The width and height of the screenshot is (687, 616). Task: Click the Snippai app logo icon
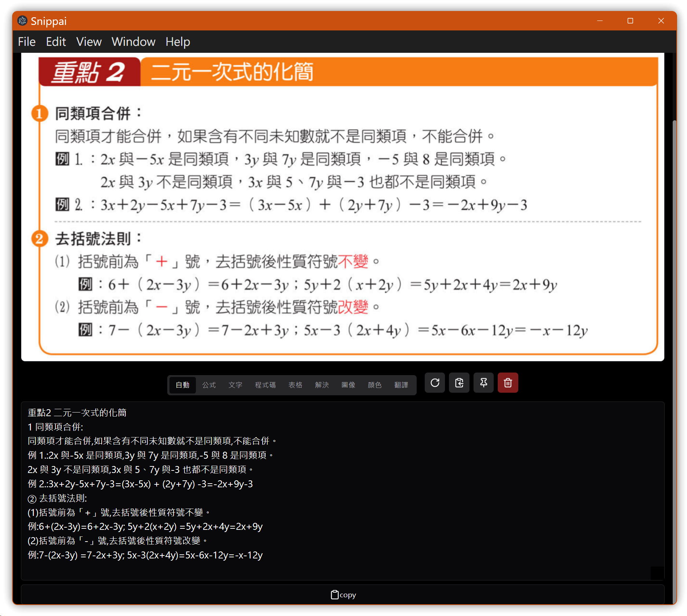(22, 21)
